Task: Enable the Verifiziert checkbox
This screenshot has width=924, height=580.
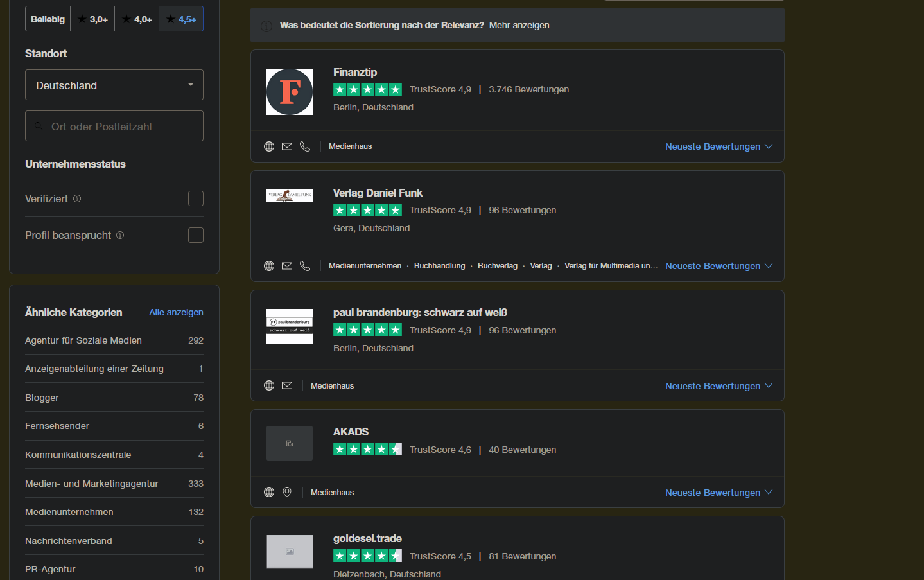Action: click(196, 198)
